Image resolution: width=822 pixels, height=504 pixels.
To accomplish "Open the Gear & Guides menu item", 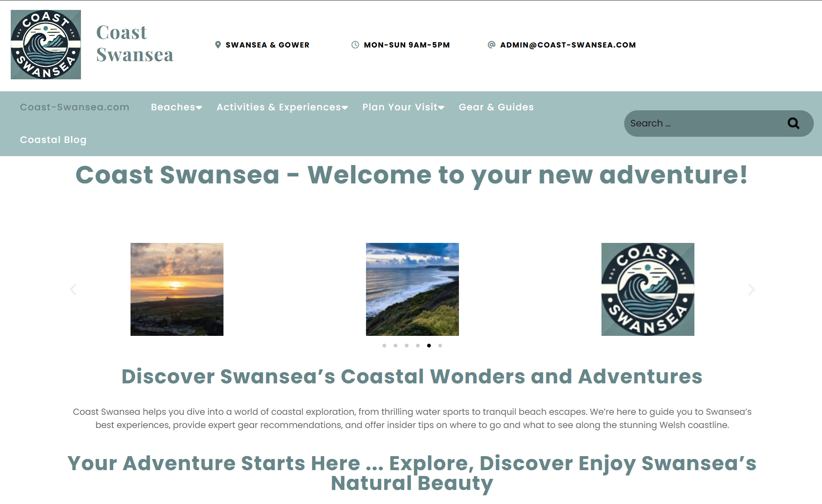I will tap(496, 107).
